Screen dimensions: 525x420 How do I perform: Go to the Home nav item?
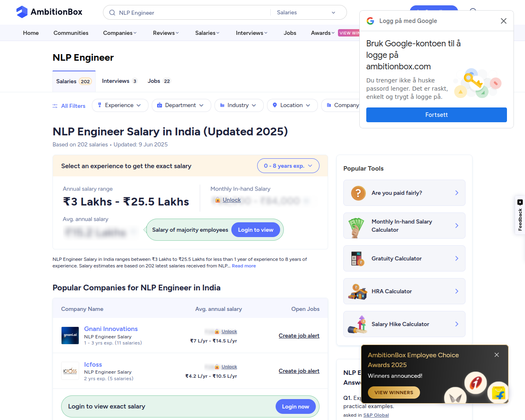pos(31,33)
